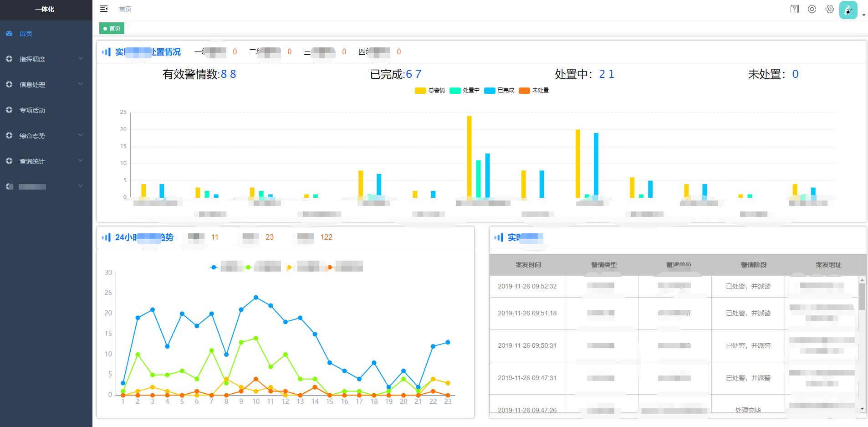Expand the 指挥调度 menu chevron
The width and height of the screenshot is (868, 427).
click(x=81, y=58)
